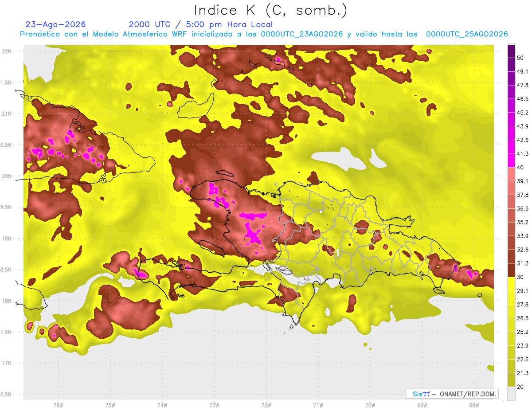Click the 17N latitude tick label

pyautogui.click(x=7, y=363)
